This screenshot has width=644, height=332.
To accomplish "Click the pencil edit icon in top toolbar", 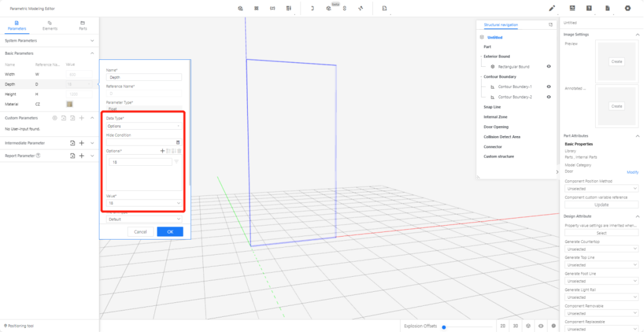I will tap(552, 8).
